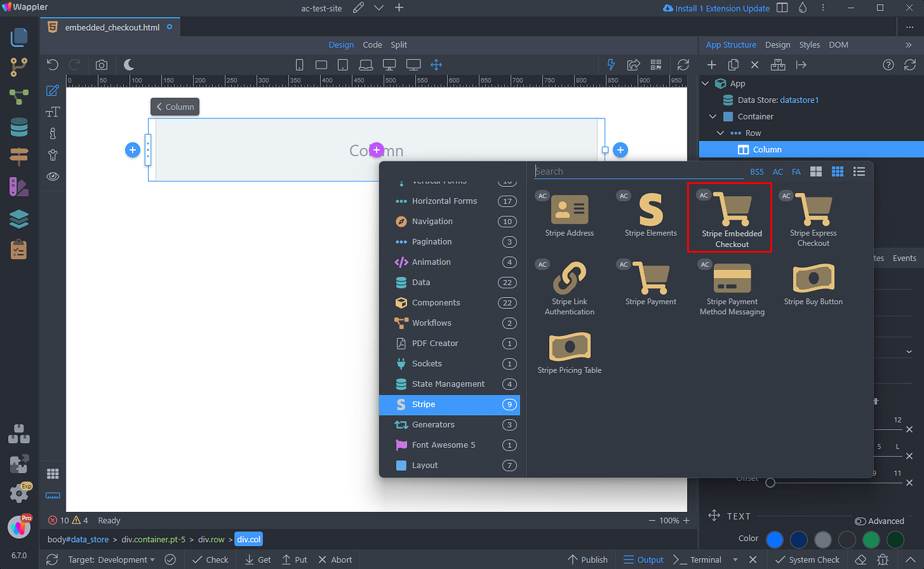Screen dimensions: 924x569
Task: Open the Target: Development dropdown
Action: pos(111,560)
